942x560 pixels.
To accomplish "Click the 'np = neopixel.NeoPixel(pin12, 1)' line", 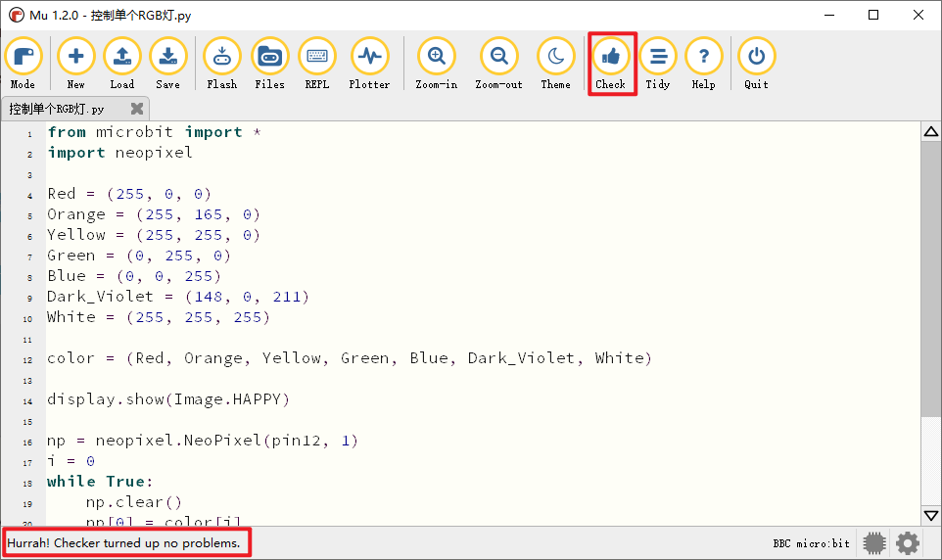I will point(203,441).
